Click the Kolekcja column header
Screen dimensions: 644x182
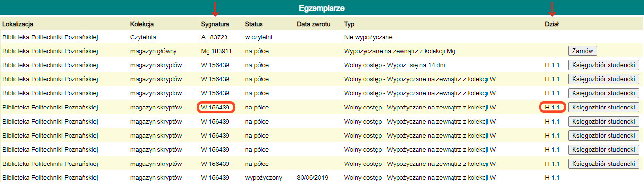142,24
